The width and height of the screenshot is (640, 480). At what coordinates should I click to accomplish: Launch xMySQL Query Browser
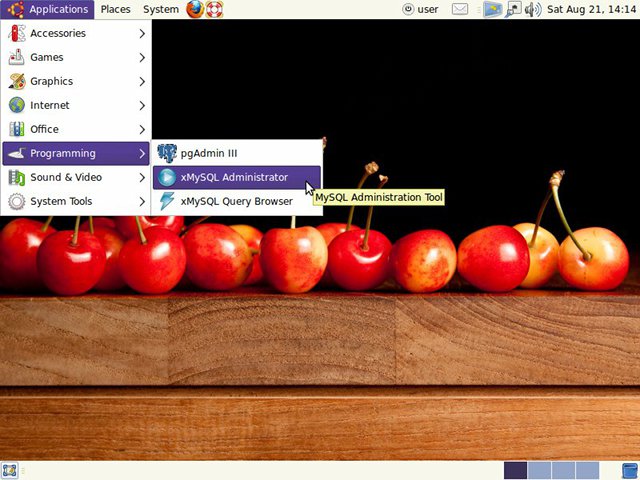coord(237,201)
